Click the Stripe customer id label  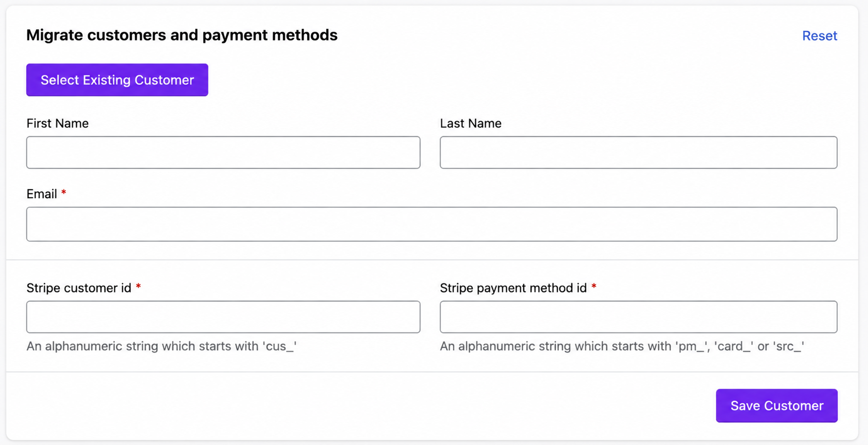[x=79, y=288]
